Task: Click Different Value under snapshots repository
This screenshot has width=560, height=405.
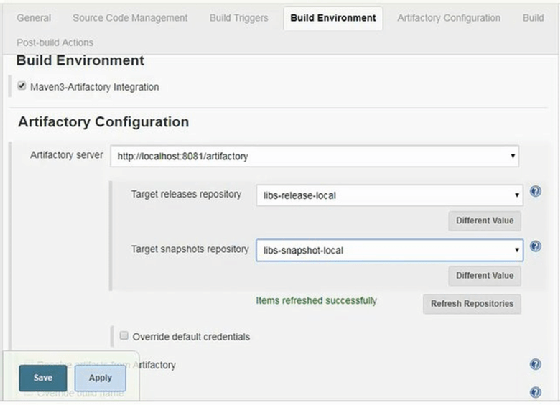Action: point(485,276)
